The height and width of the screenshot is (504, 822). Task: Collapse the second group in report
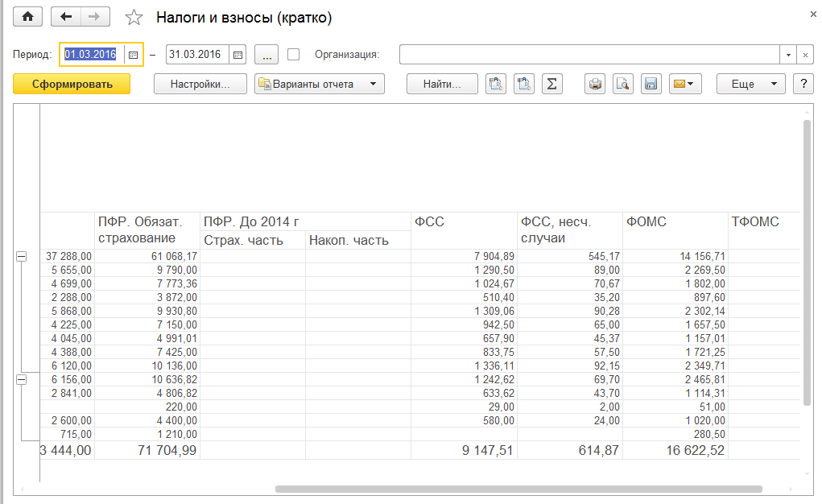[x=21, y=379]
